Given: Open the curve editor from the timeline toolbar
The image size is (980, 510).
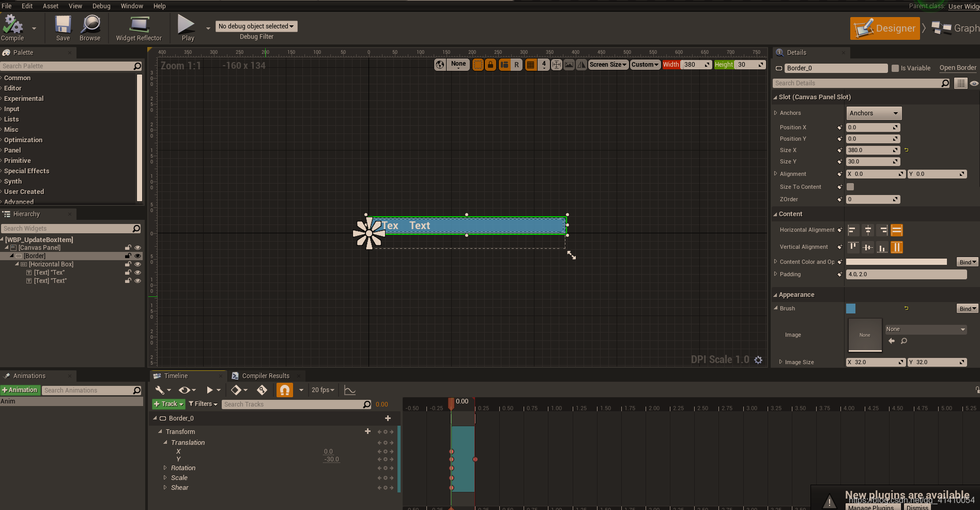Looking at the screenshot, I should [349, 390].
